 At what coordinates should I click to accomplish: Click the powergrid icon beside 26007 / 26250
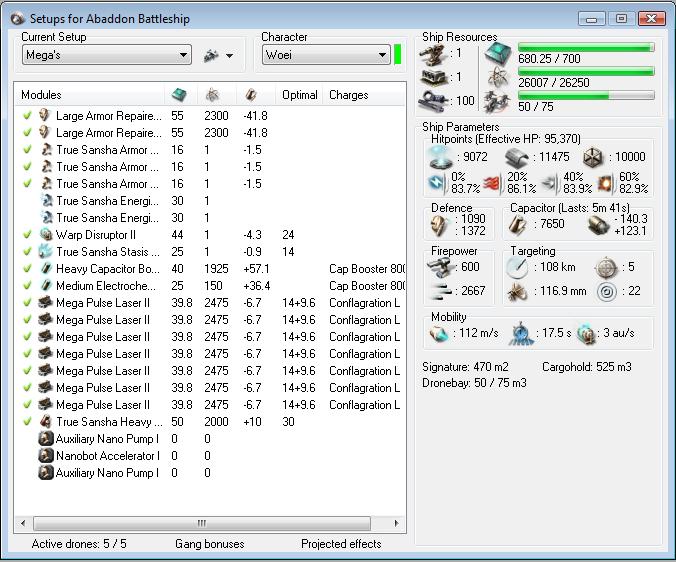498,78
